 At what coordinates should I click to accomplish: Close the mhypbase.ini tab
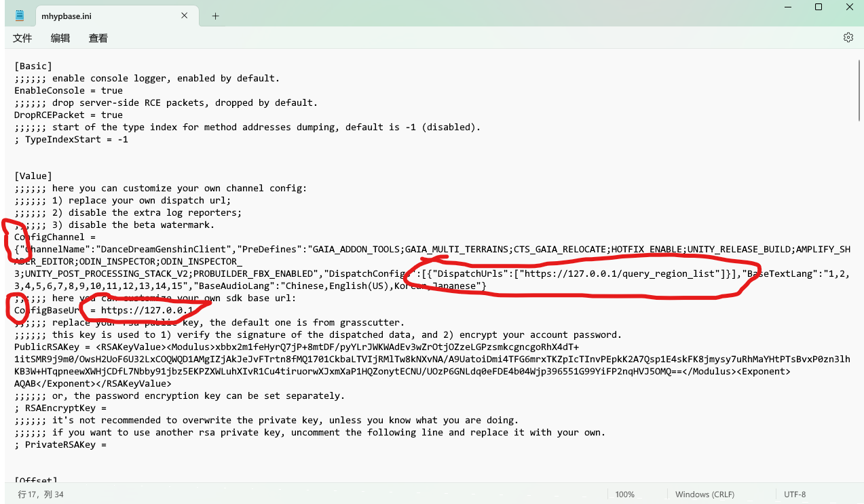click(x=185, y=16)
